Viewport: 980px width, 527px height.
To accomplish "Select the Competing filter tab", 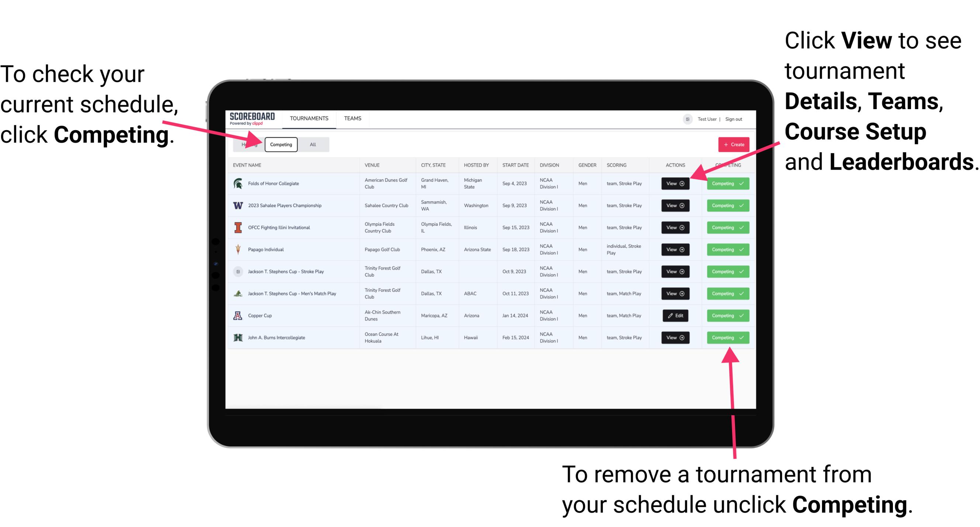I will tap(280, 145).
